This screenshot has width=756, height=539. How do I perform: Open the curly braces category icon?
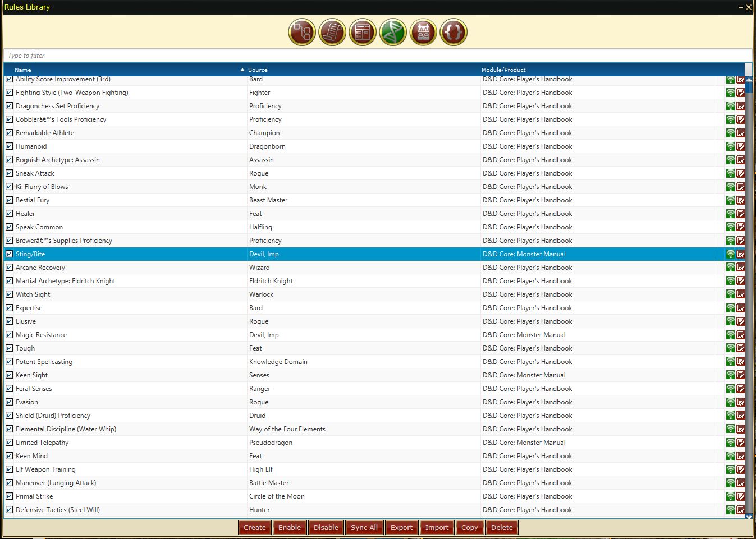[x=453, y=32]
